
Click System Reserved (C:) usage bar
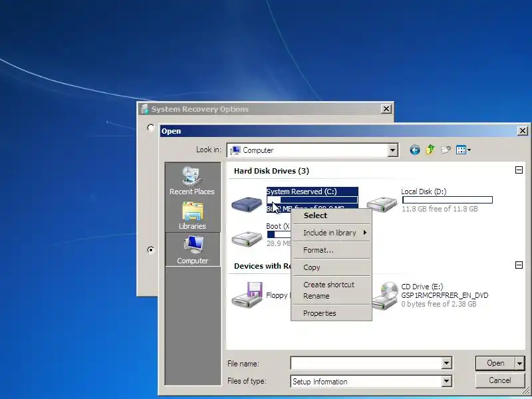tap(312, 200)
